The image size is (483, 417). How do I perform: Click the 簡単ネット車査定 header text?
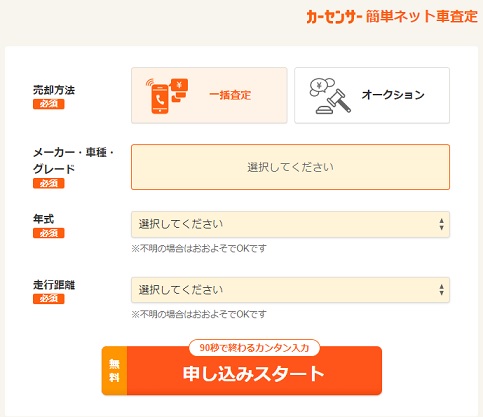pyautogui.click(x=422, y=16)
